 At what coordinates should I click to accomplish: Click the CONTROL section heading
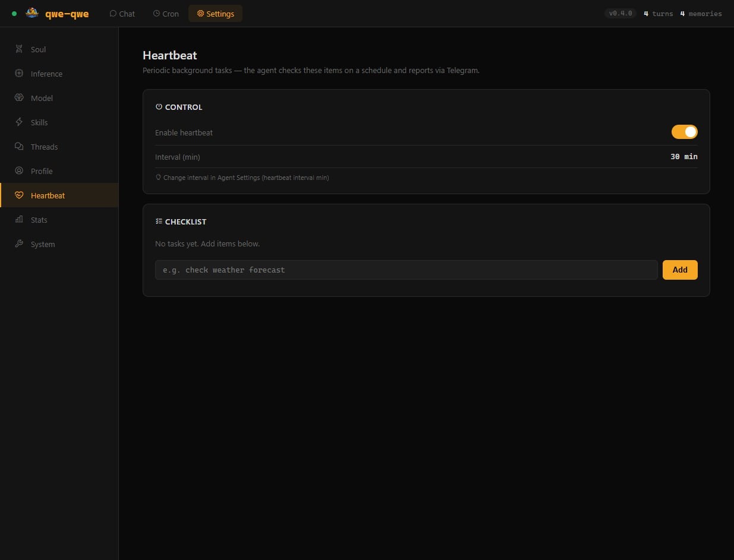(184, 107)
